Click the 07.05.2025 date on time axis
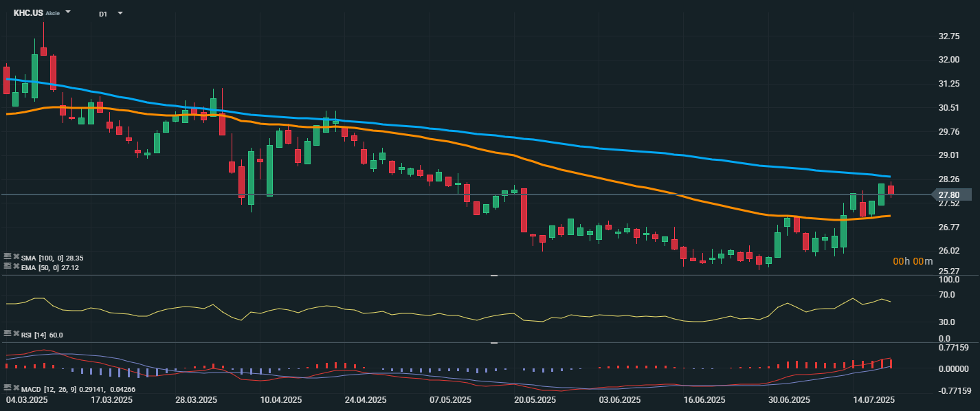 450,399
